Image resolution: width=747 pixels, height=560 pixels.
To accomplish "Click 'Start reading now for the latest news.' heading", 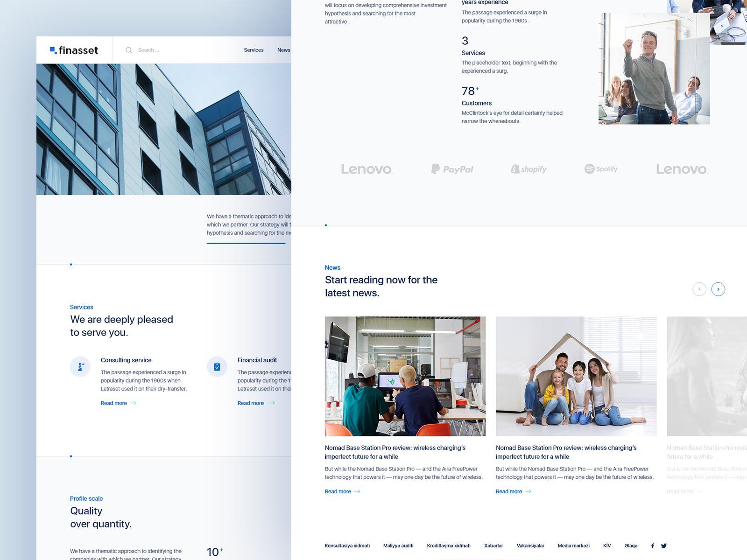I will coord(381,287).
